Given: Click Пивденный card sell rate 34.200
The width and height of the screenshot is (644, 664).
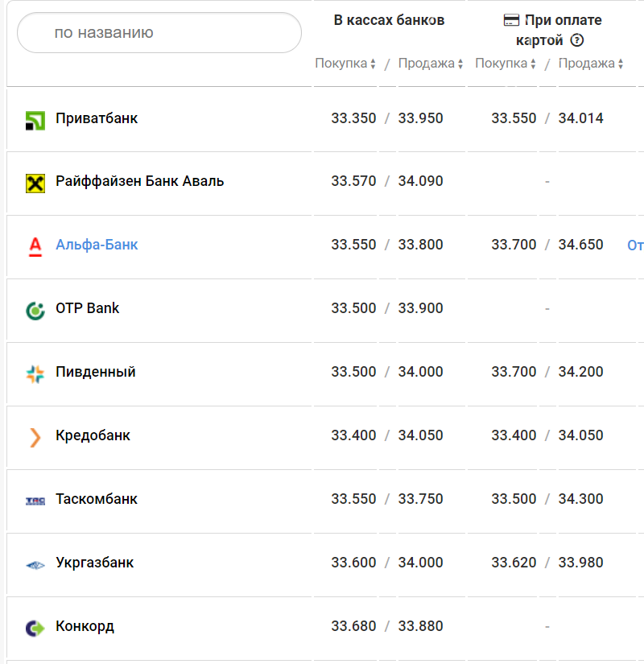Looking at the screenshot, I should tap(580, 371).
